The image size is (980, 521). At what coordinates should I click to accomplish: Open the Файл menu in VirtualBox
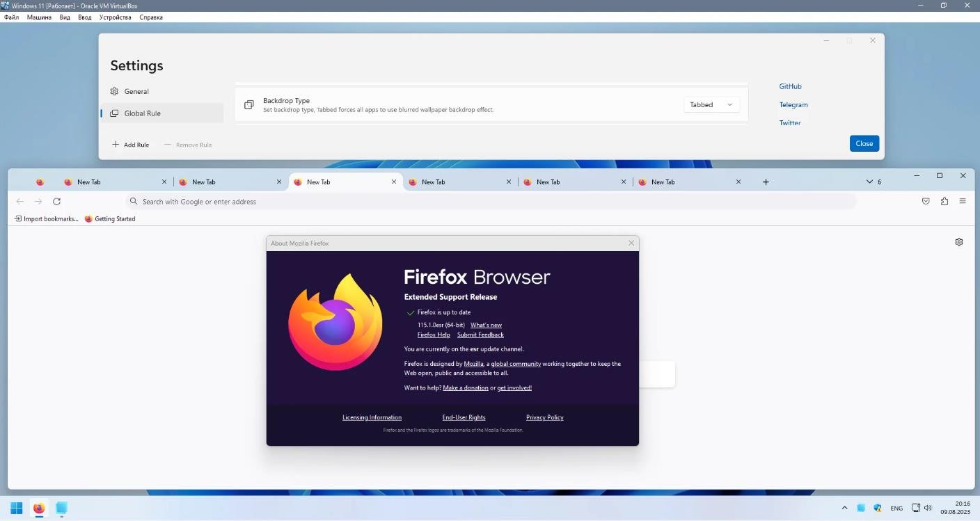11,17
